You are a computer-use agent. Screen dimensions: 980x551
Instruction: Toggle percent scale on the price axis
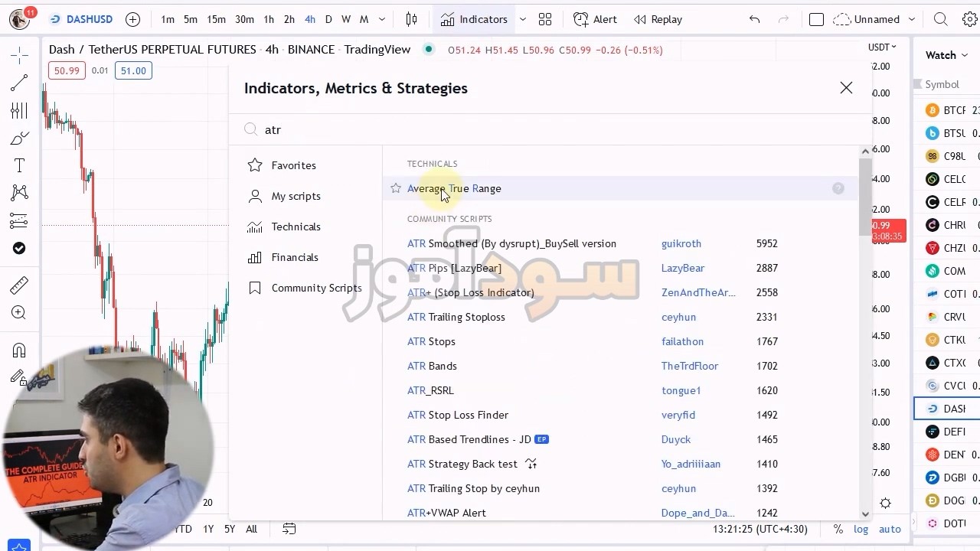[x=838, y=529]
